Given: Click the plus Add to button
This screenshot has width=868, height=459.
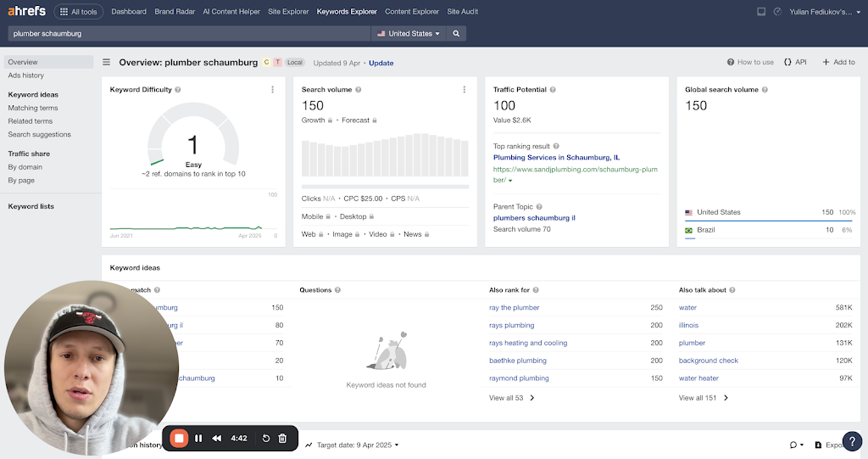Looking at the screenshot, I should click(838, 62).
